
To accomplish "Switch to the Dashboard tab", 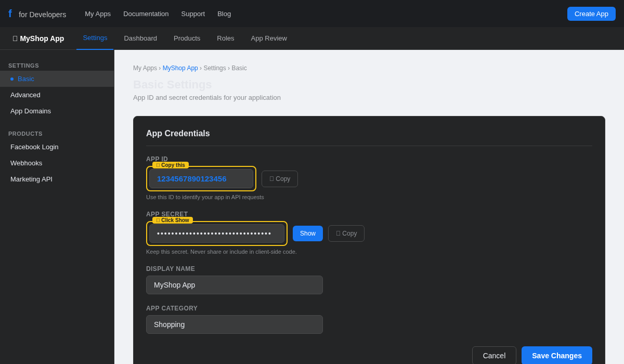I will pyautogui.click(x=140, y=38).
